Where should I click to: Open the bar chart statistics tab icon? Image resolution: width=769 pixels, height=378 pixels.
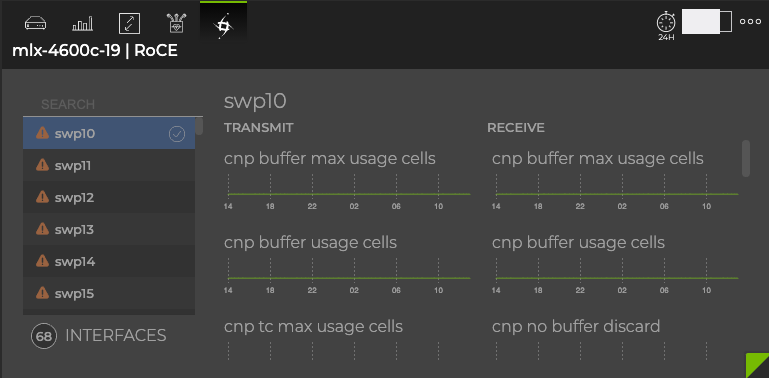tap(82, 23)
